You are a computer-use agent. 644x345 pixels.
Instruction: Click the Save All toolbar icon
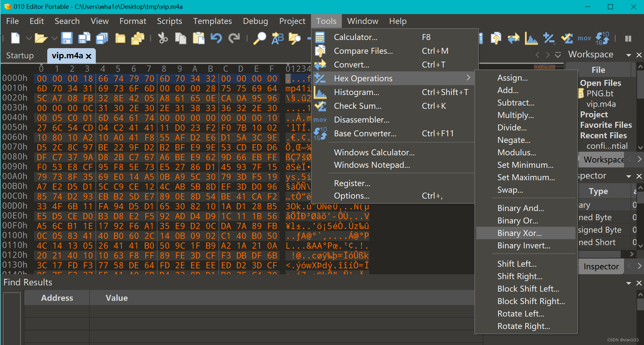click(x=102, y=38)
